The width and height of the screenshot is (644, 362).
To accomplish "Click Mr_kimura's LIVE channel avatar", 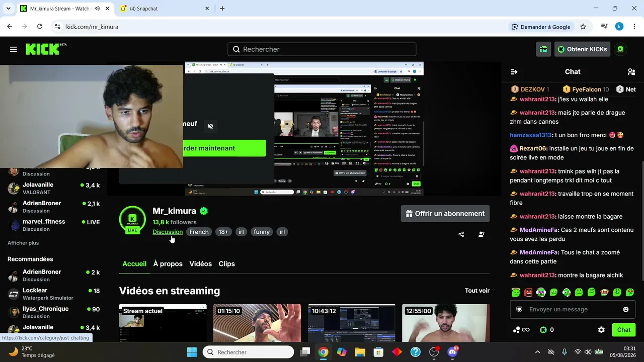I will (x=132, y=219).
